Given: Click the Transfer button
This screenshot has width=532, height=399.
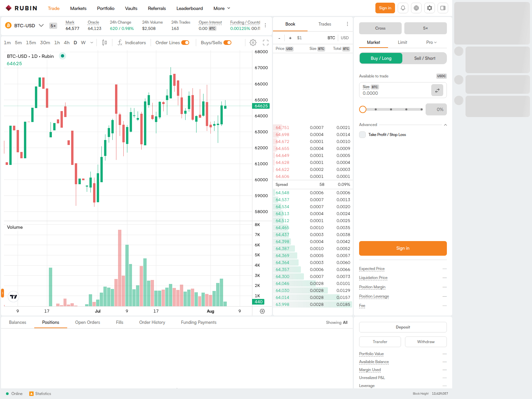Looking at the screenshot, I should coord(380,342).
